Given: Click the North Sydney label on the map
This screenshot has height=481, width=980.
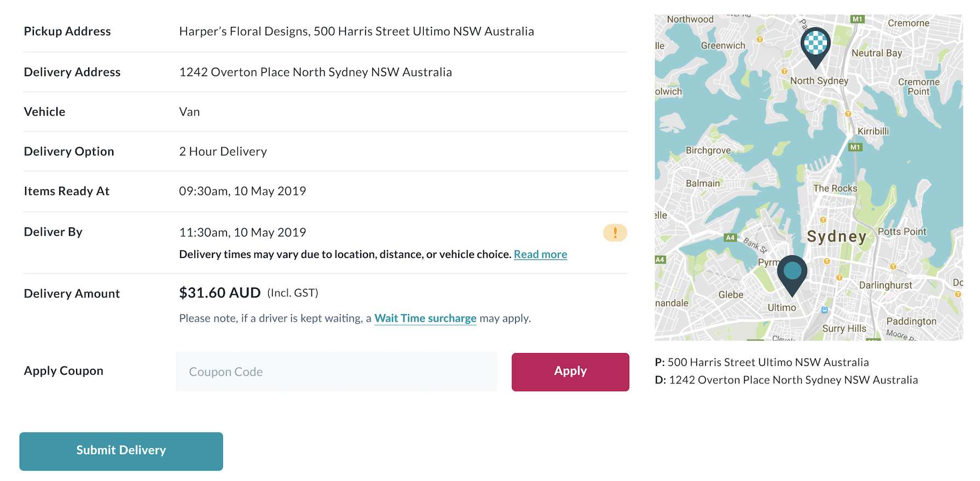Looking at the screenshot, I should [819, 81].
